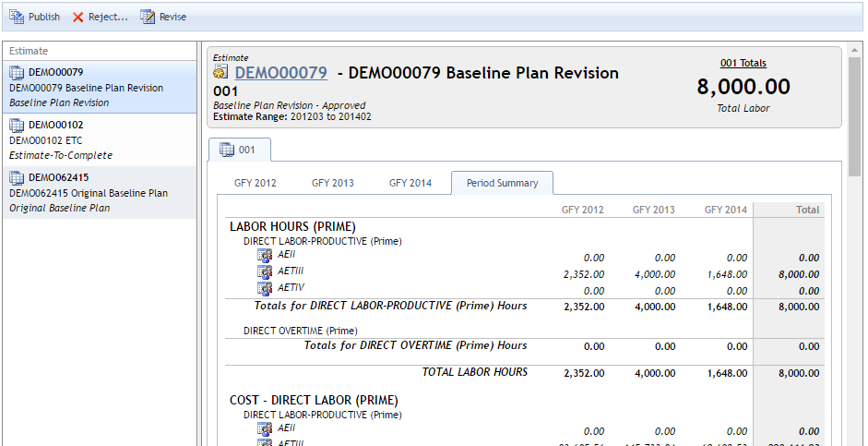The image size is (868, 446).
Task: Click the GFY 2012 column header
Action: [583, 210]
